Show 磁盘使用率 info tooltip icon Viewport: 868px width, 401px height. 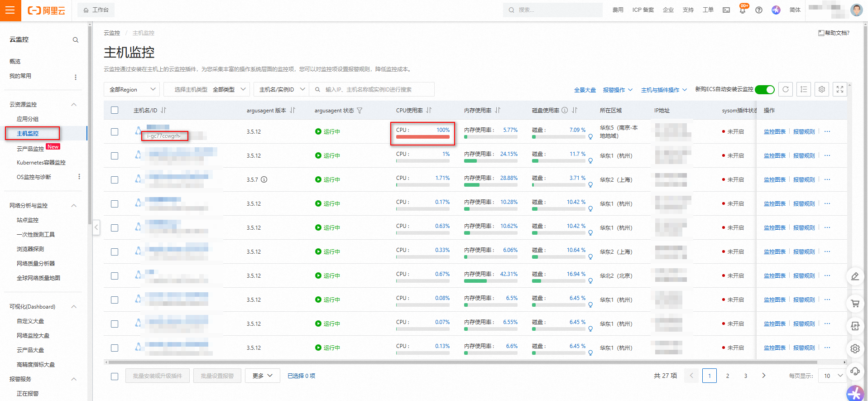pos(565,110)
